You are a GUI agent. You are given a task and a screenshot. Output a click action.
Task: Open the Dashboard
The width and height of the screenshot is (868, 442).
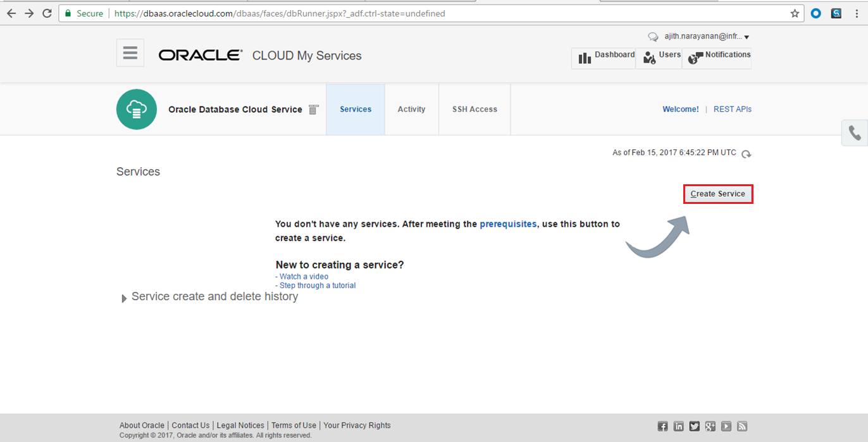click(604, 58)
